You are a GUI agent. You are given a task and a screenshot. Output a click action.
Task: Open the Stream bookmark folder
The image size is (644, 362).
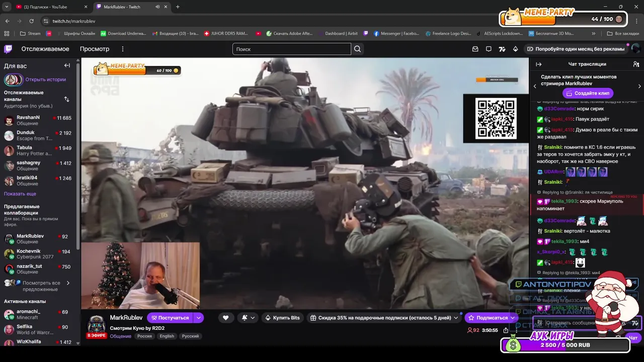click(x=30, y=34)
